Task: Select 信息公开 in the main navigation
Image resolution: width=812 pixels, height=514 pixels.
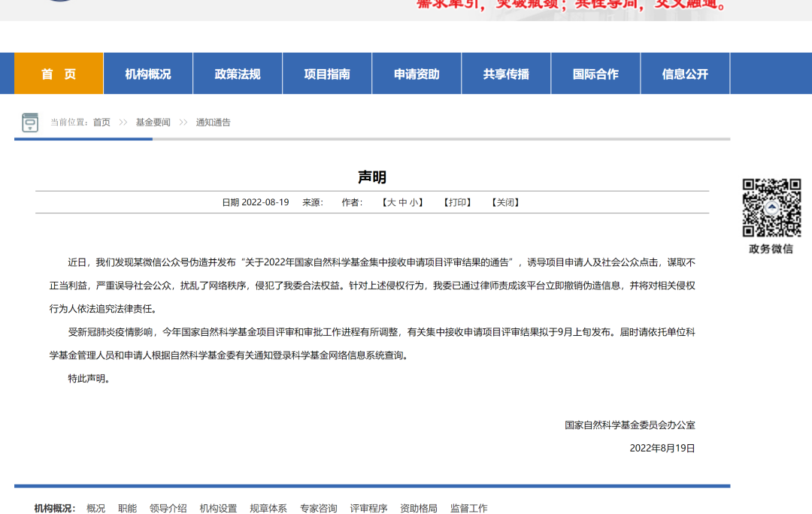Action: (685, 74)
